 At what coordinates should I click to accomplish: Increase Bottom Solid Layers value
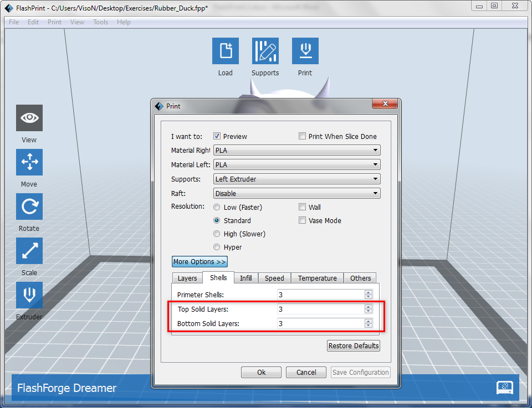tap(369, 321)
